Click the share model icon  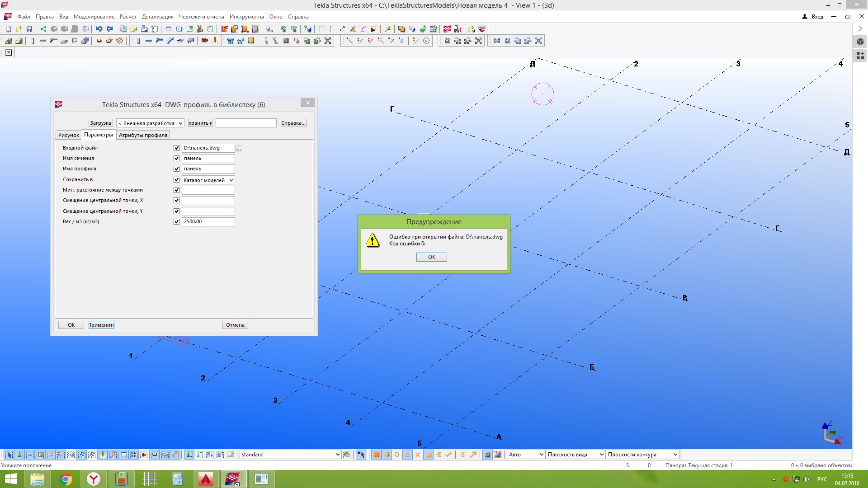43,29
